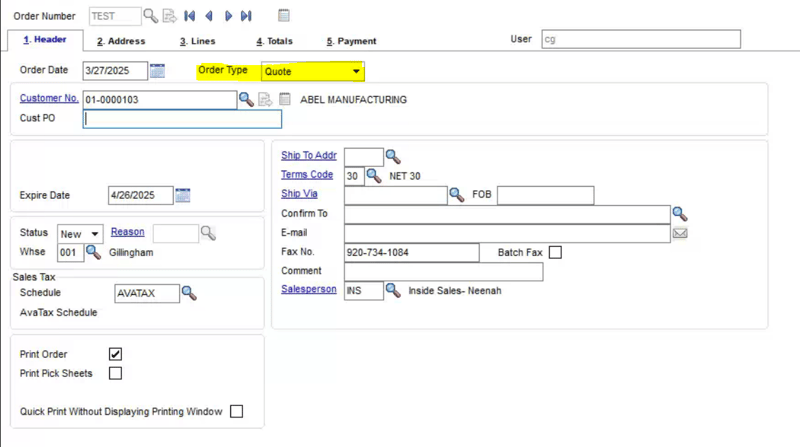Image resolution: width=800 pixels, height=447 pixels.
Task: Switch to the Lines tab
Action: [197, 41]
